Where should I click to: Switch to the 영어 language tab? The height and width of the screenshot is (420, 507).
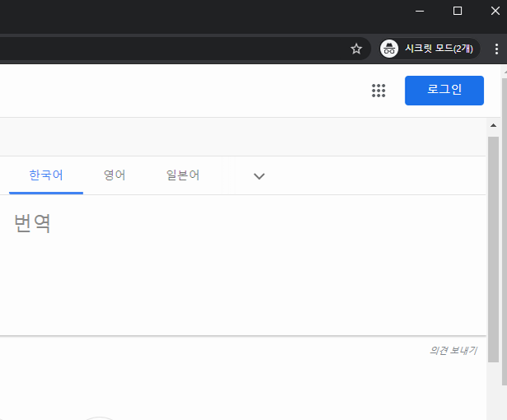(x=115, y=175)
